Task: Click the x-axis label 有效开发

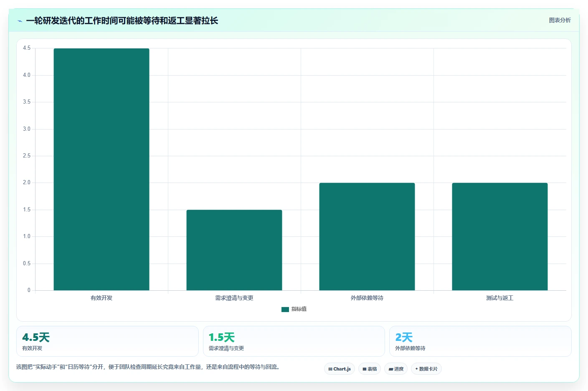Action: click(101, 298)
